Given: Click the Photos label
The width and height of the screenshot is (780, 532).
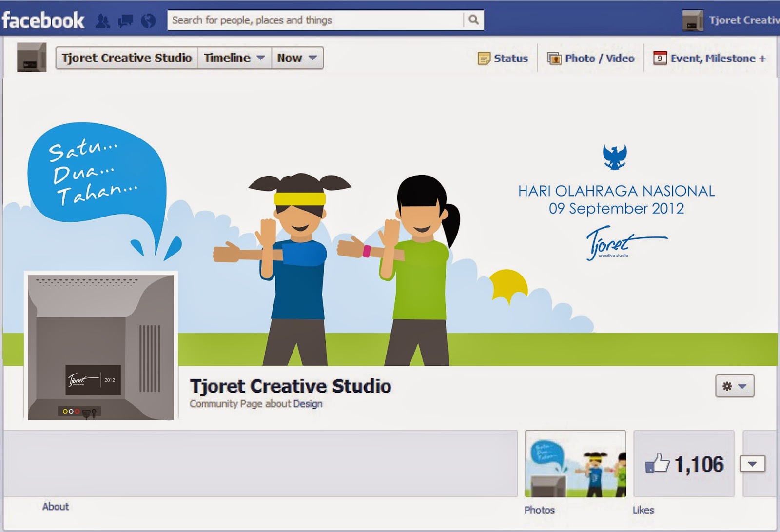Looking at the screenshot, I should pyautogui.click(x=540, y=510).
